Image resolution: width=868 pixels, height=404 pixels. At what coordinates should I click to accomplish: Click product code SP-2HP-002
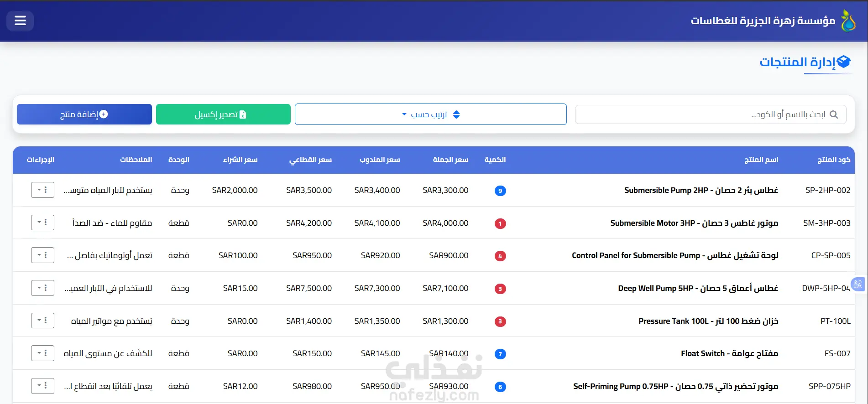[x=828, y=190]
